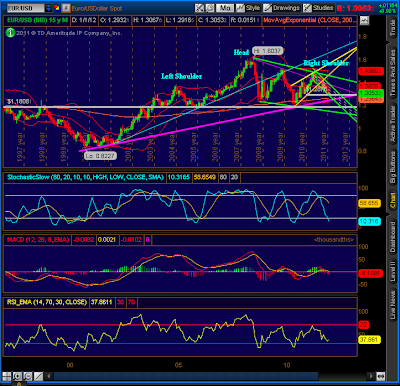400x386 pixels.
Task: Click the multicolor link icon beside symbol
Action: 57,8
